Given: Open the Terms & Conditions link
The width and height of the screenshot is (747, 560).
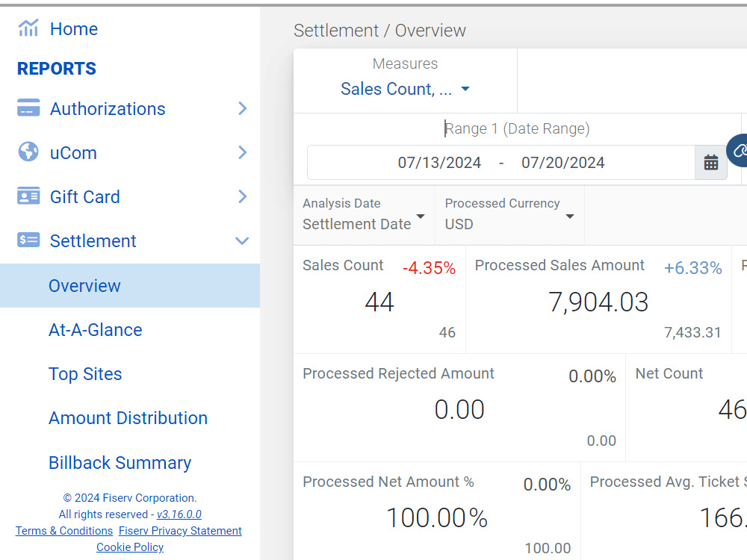Looking at the screenshot, I should click(x=63, y=530).
